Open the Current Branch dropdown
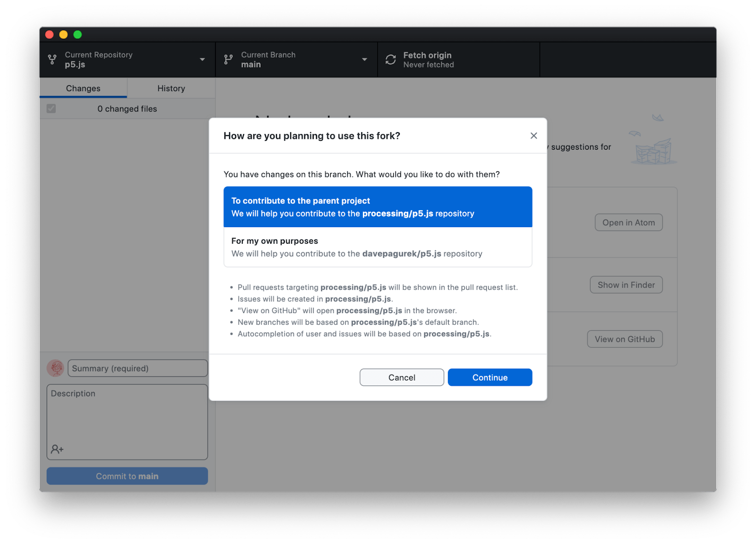The image size is (756, 544). [x=364, y=59]
